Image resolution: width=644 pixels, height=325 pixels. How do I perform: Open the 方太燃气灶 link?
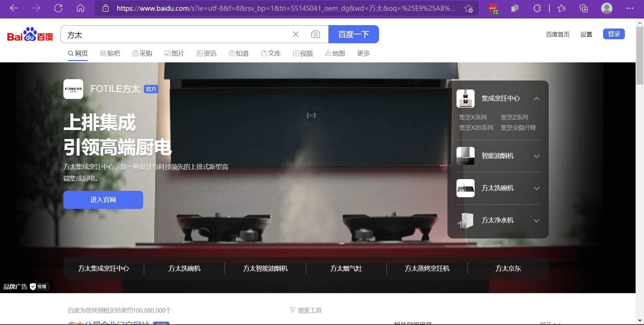(346, 268)
